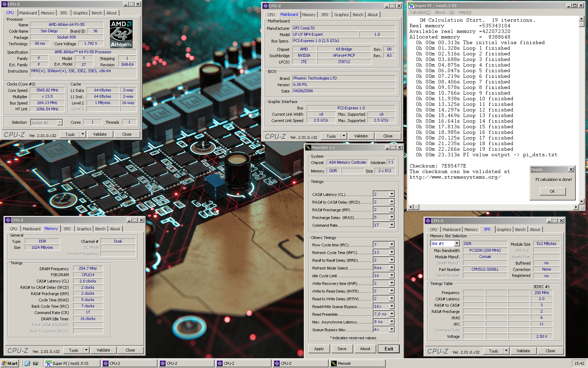Open the Calculate(C) menu in Super PI
The image size is (588, 368).
coord(420,12)
